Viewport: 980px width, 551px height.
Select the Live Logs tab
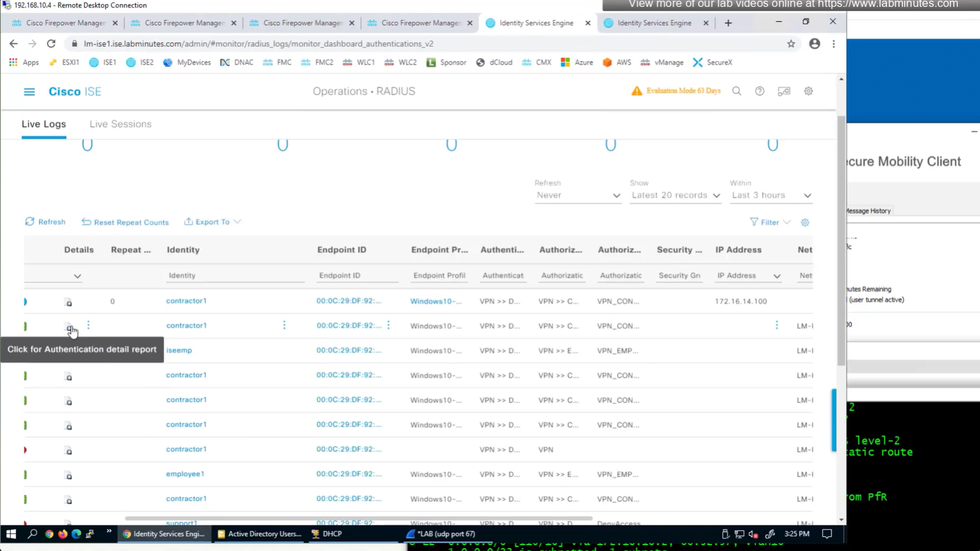[x=44, y=124]
